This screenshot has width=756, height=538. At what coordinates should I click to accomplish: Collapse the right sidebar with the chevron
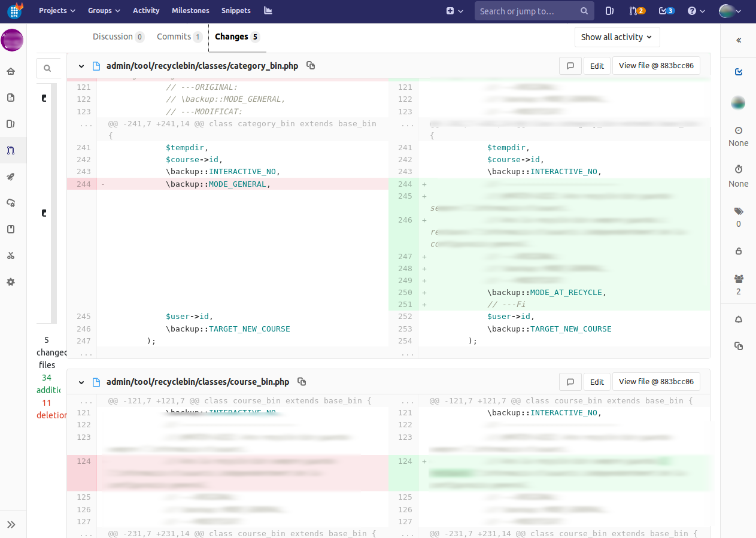tap(738, 41)
